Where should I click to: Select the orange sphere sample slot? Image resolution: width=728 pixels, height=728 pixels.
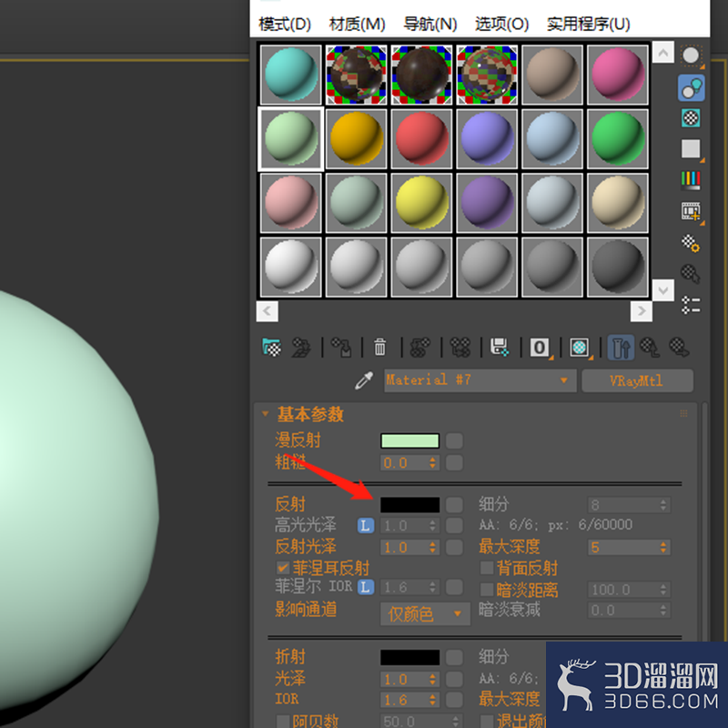(356, 138)
